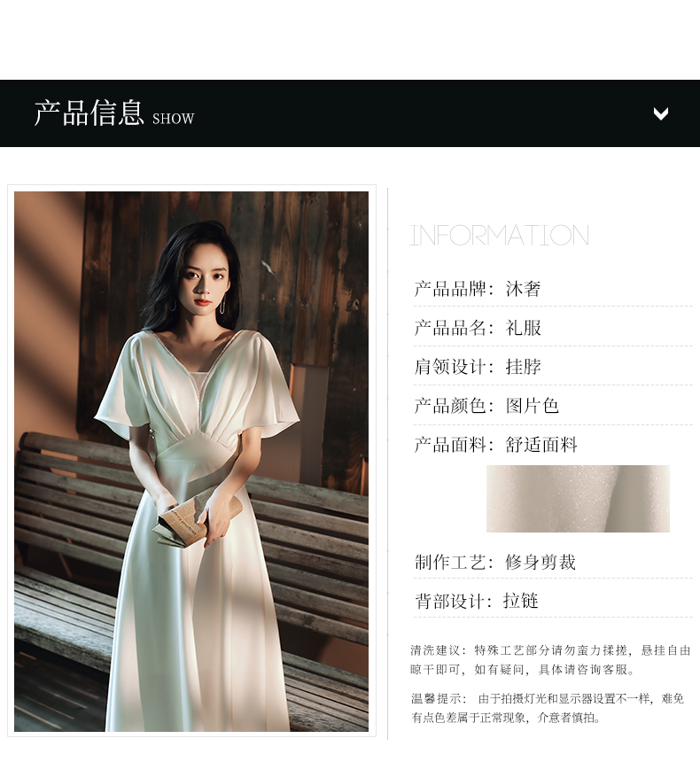
Task: Click the 产品品名 礼服 row
Action: pos(553,328)
